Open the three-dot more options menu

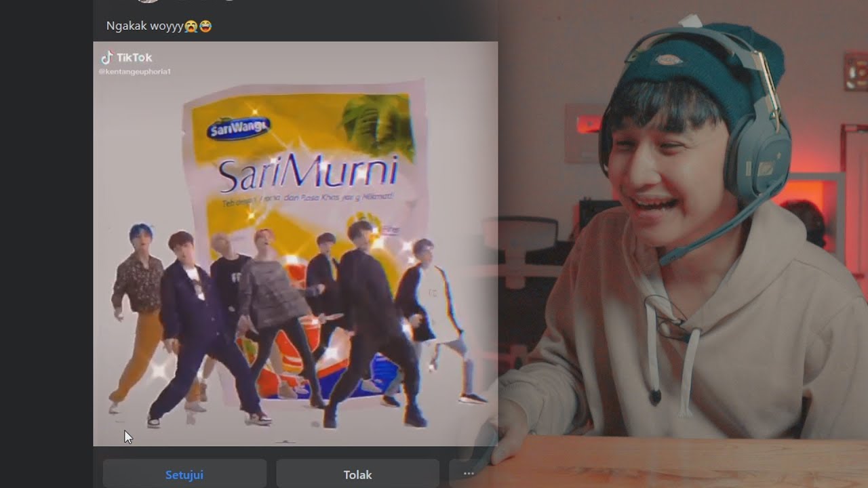(x=469, y=474)
